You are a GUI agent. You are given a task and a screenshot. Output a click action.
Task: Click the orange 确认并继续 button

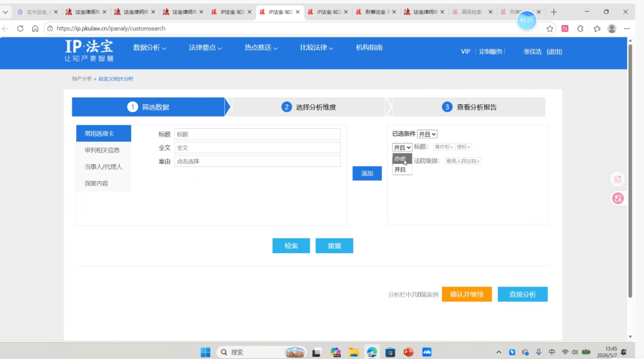[x=467, y=294]
